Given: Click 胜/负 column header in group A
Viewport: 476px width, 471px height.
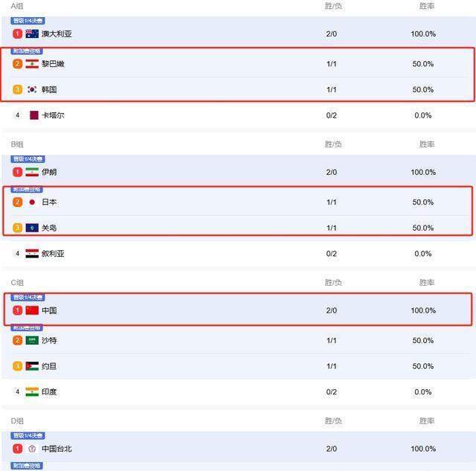Looking at the screenshot, I should (x=333, y=6).
